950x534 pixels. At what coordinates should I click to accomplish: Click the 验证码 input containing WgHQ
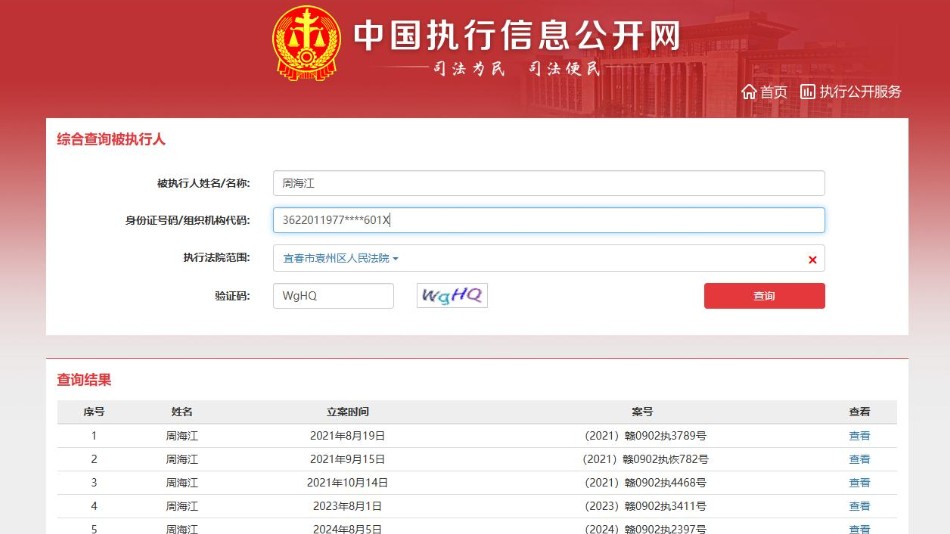333,296
